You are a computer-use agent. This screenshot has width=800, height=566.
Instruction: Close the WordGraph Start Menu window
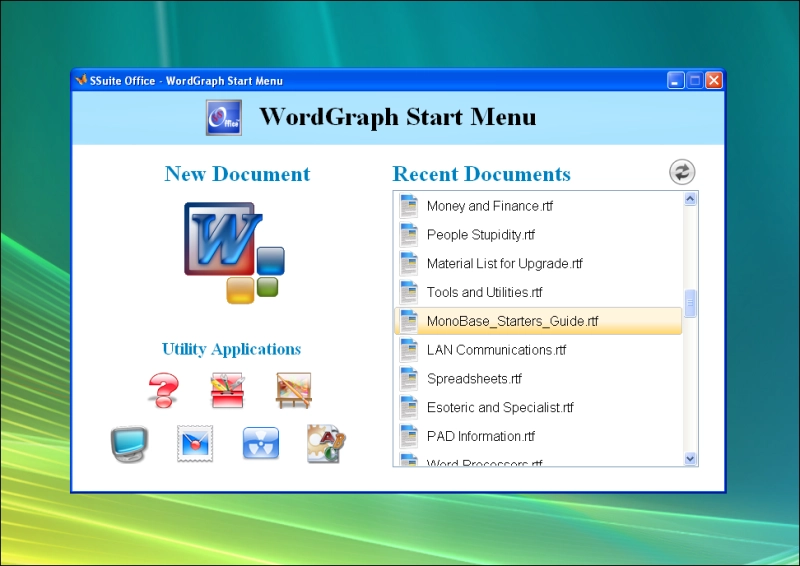714,81
